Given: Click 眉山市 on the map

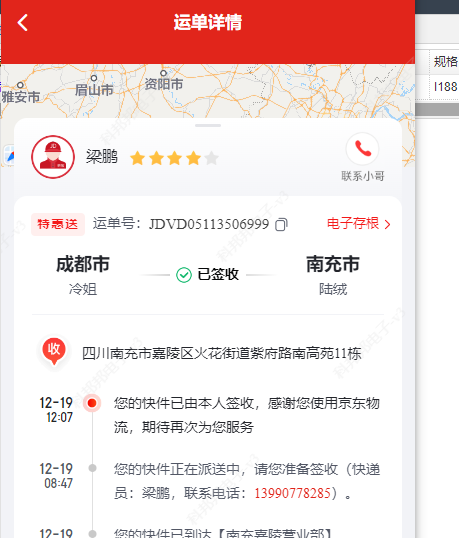Looking at the screenshot, I should point(94,90).
